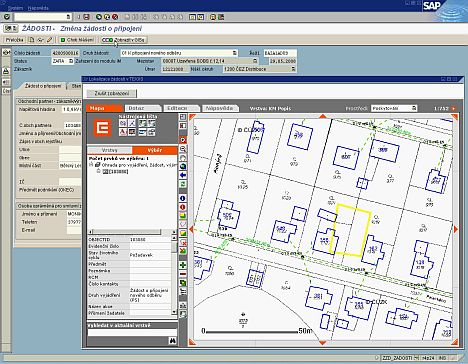Click the icon button left of ŽÁDOSTI title
This screenshot has width=468, height=364.
(x=11, y=29)
